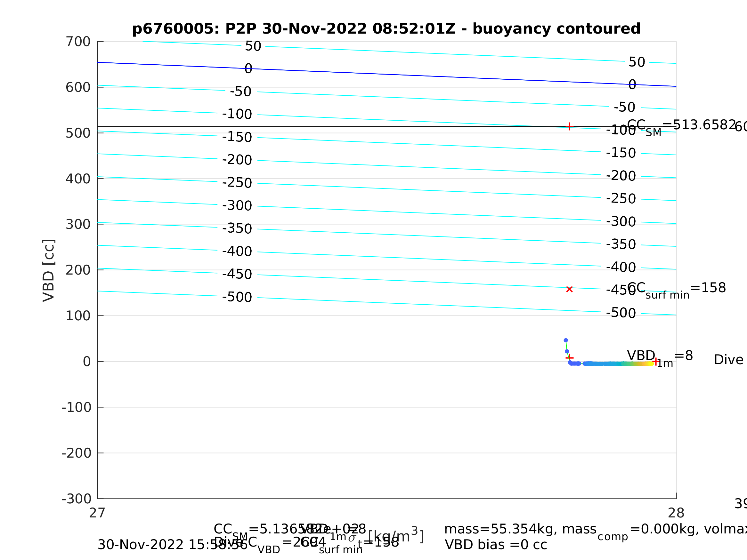747x560 pixels.
Task: Click the black horizontal CC SM reference line
Action: 387,127
